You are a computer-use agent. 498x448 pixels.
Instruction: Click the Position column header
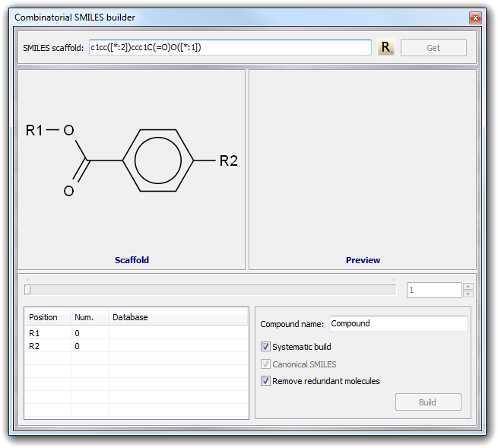coord(48,317)
